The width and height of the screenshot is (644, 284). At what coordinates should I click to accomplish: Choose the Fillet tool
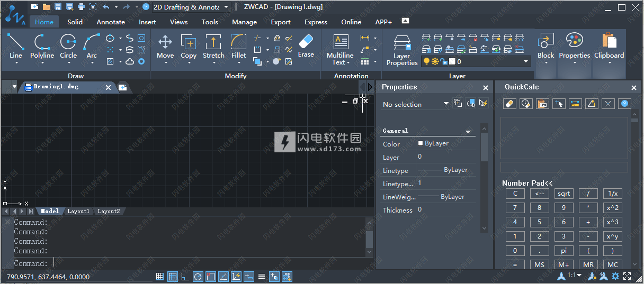[239, 47]
